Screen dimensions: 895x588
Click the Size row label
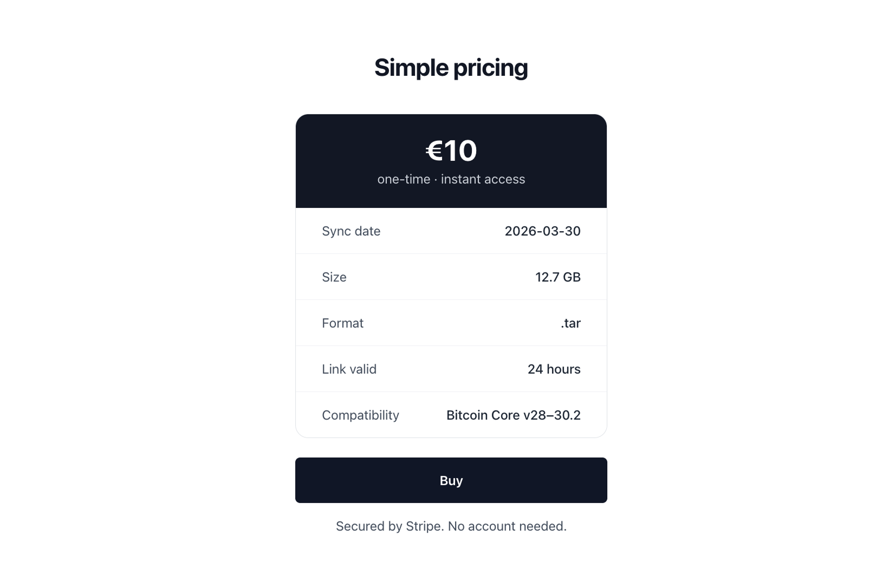[x=334, y=277]
